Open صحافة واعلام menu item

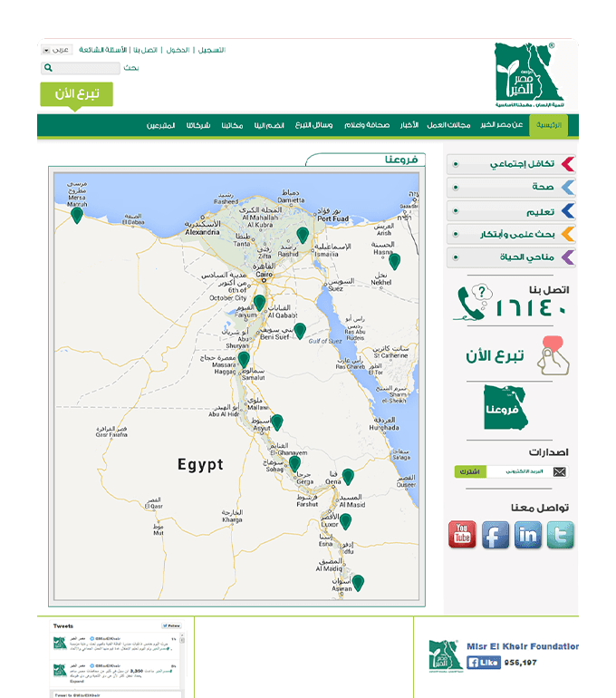click(367, 125)
